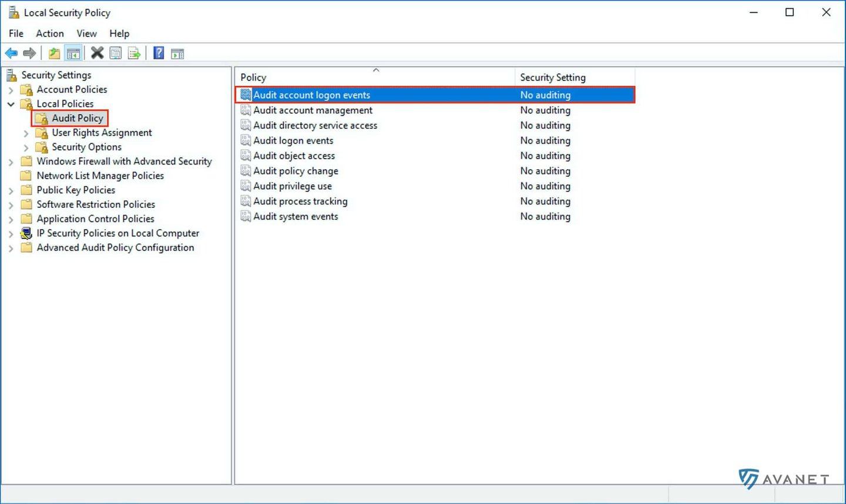Select Advanced Audit Policy Configuration label
This screenshot has height=504, width=846.
(115, 248)
